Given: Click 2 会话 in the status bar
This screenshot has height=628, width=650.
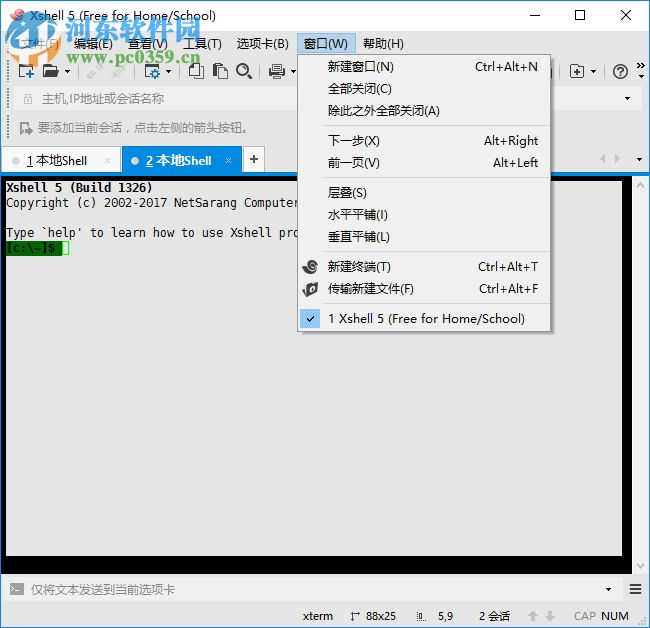Looking at the screenshot, I should [494, 616].
